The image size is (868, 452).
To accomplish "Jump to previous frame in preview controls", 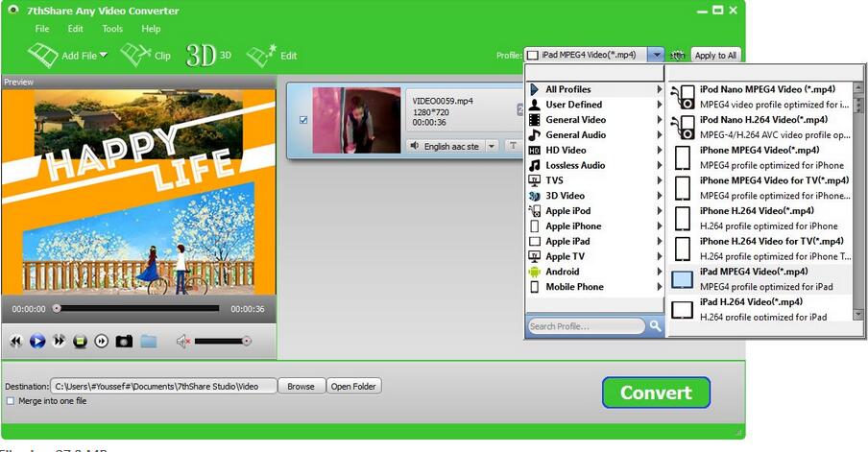I will [15, 342].
